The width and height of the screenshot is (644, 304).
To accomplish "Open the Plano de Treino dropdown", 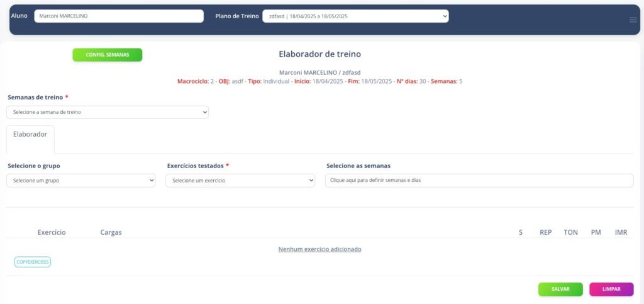I will tap(355, 16).
